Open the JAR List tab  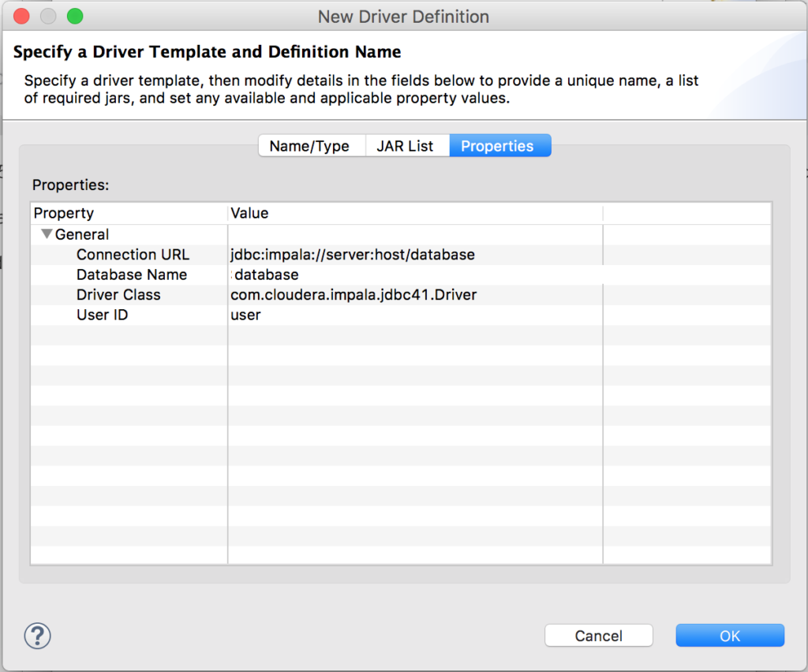(x=405, y=146)
